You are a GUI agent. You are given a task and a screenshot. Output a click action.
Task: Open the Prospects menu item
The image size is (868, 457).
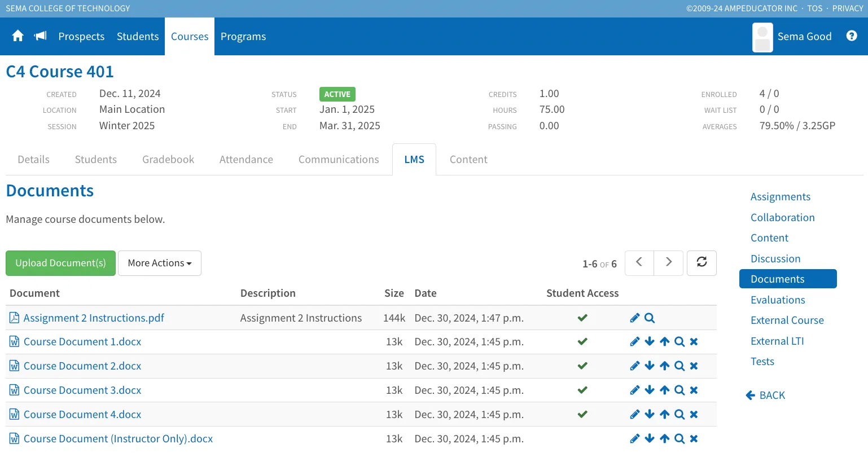click(81, 36)
